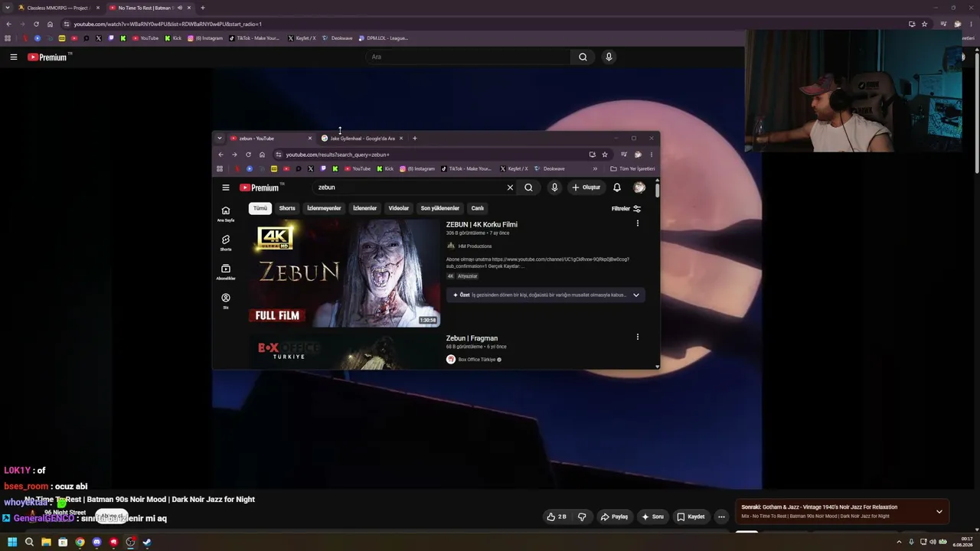
Task: Select the Videolar filter chip
Action: click(398, 208)
